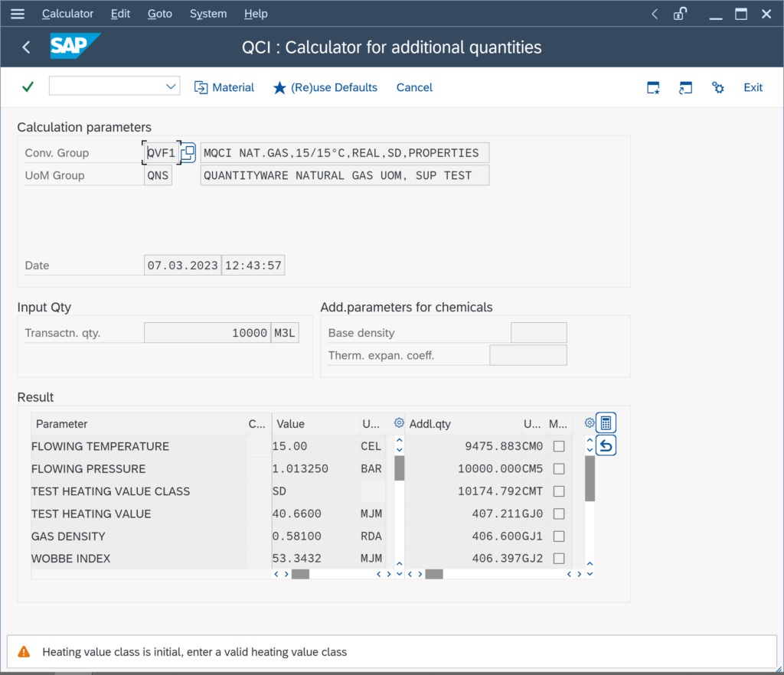
Task: Confirm with the green checkmark icon
Action: 28,87
